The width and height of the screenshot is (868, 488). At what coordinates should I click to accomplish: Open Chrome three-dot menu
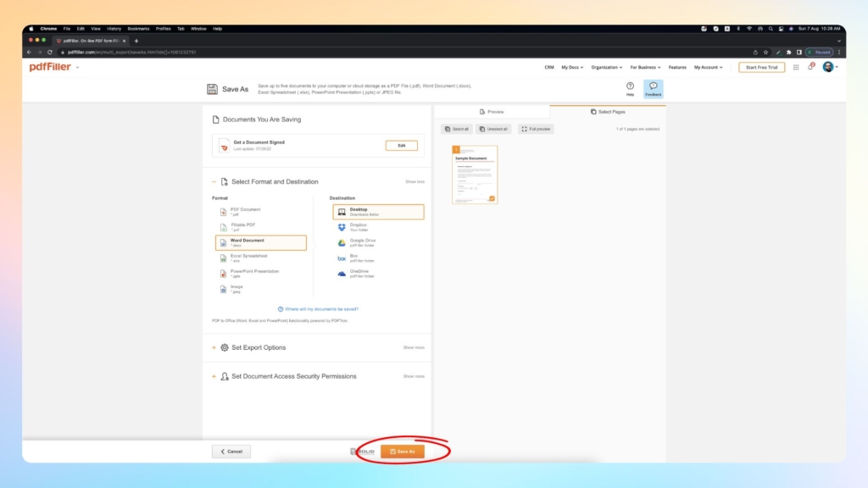pyautogui.click(x=839, y=52)
